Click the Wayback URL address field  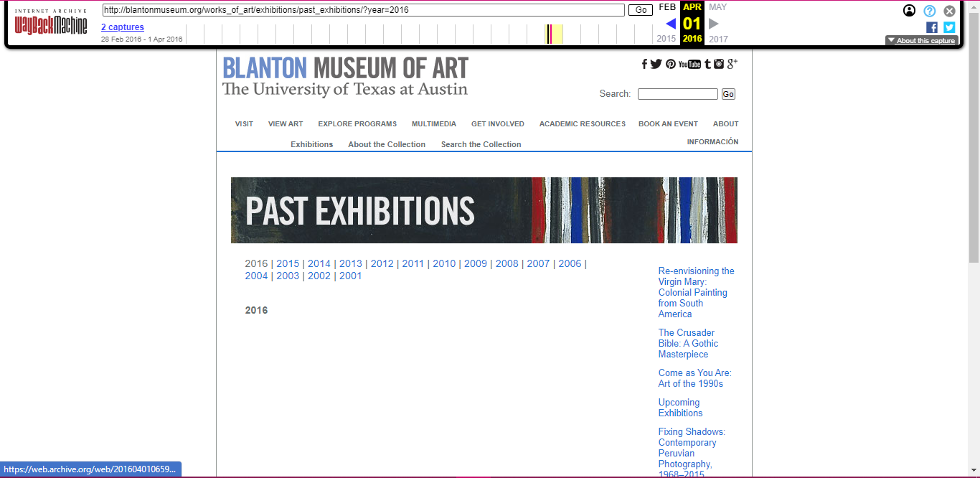click(363, 11)
